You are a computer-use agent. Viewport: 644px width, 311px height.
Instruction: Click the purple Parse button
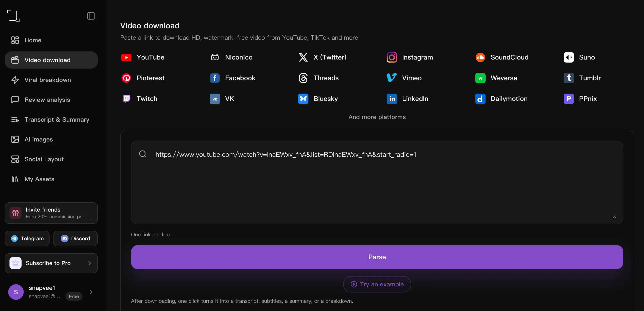(x=377, y=257)
